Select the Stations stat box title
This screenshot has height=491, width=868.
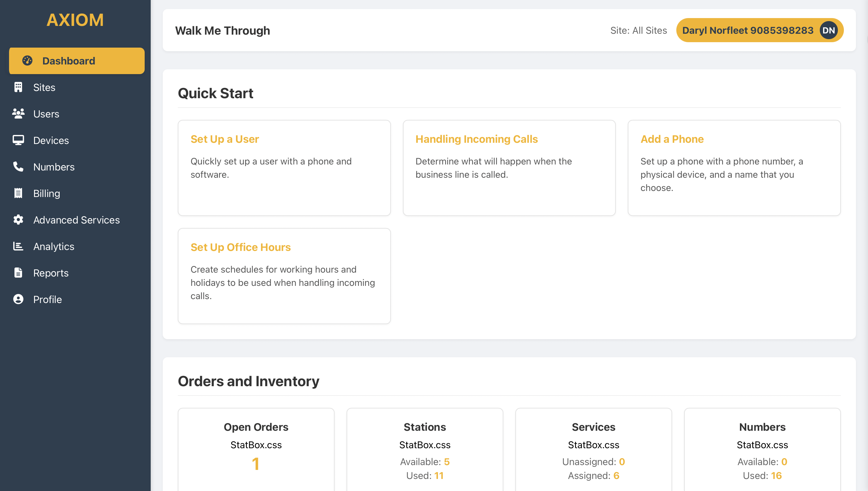(x=425, y=427)
